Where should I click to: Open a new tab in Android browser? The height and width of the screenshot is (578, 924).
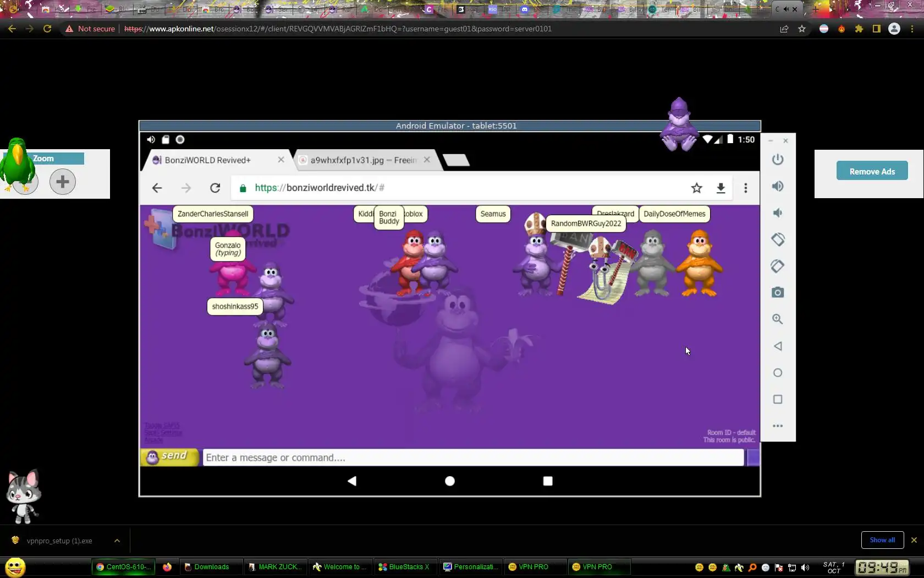pos(456,160)
